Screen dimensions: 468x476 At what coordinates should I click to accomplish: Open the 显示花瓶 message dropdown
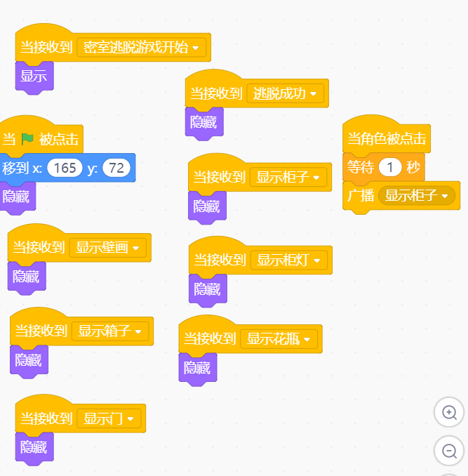pyautogui.click(x=279, y=339)
